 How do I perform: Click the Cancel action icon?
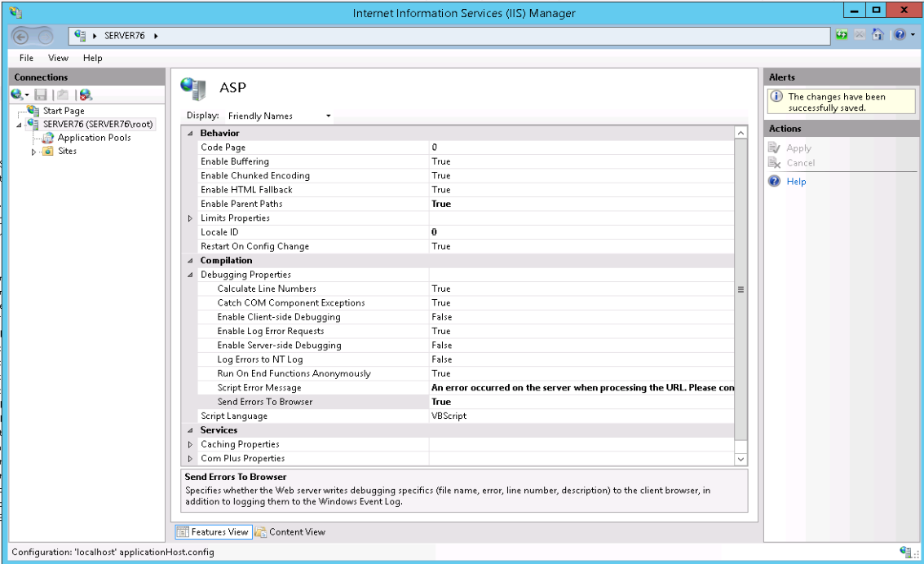[774, 162]
